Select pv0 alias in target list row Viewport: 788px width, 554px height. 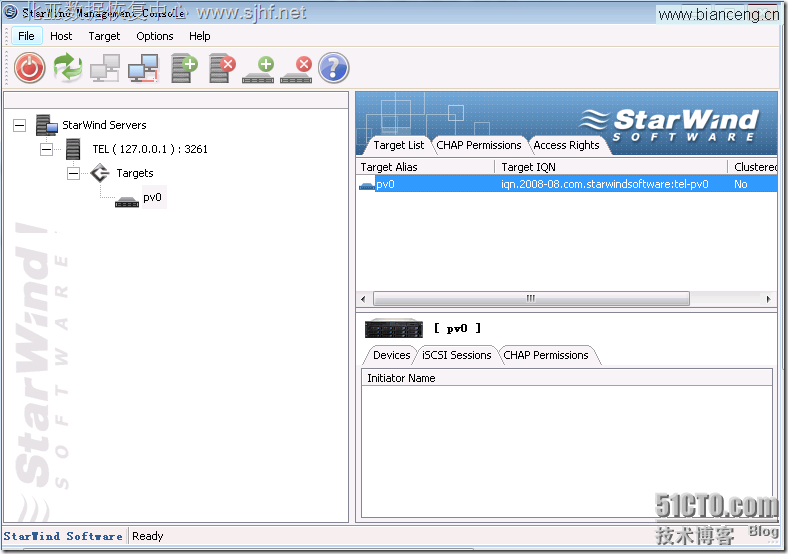[385, 184]
